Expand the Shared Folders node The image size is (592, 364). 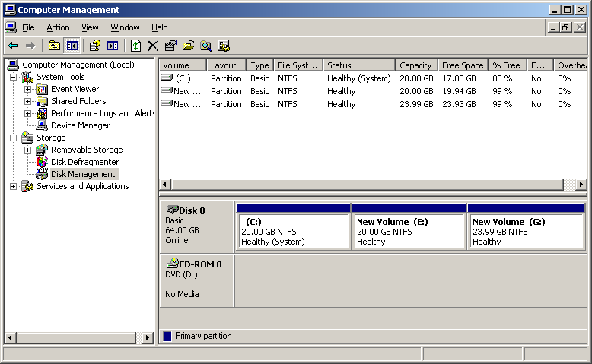(27, 102)
